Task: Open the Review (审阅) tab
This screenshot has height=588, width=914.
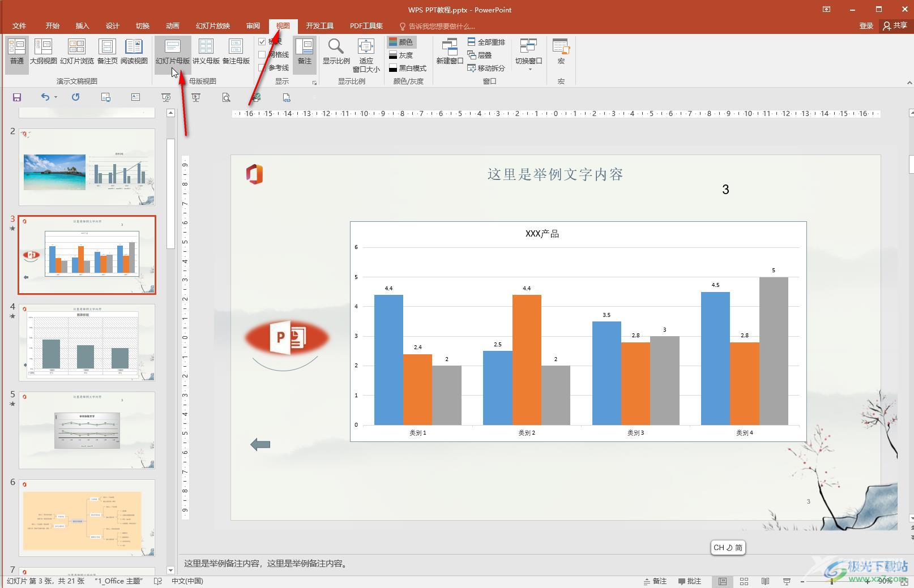Action: point(253,26)
